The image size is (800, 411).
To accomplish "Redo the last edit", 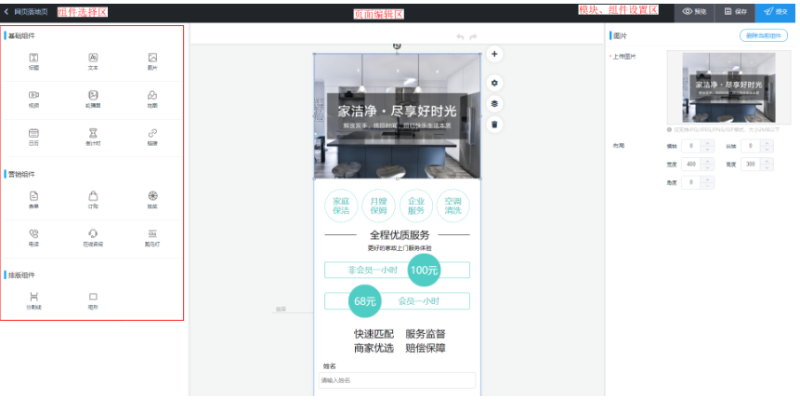I will coord(473,37).
